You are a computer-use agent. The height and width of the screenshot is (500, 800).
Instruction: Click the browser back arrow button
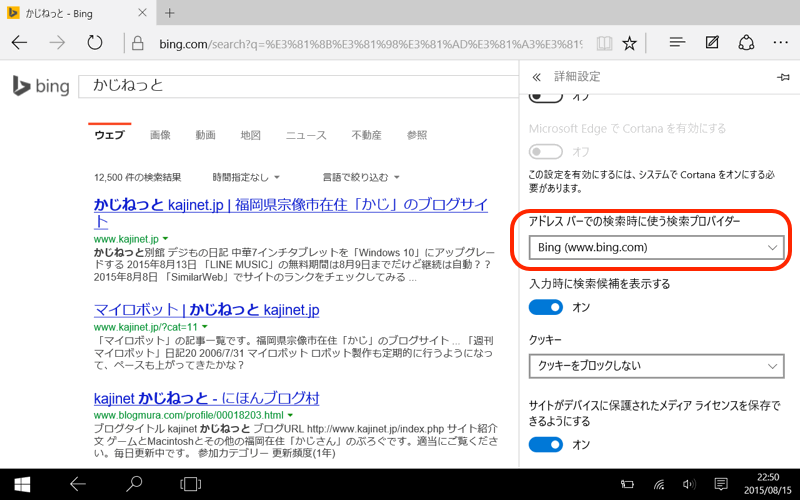pyautogui.click(x=20, y=43)
